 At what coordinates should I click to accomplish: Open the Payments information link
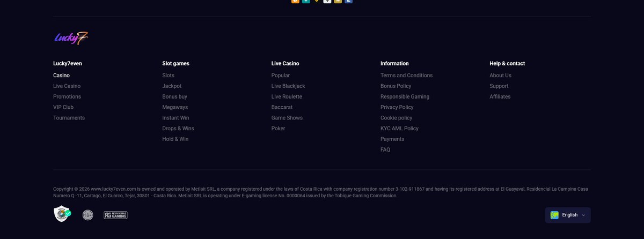click(x=392, y=139)
